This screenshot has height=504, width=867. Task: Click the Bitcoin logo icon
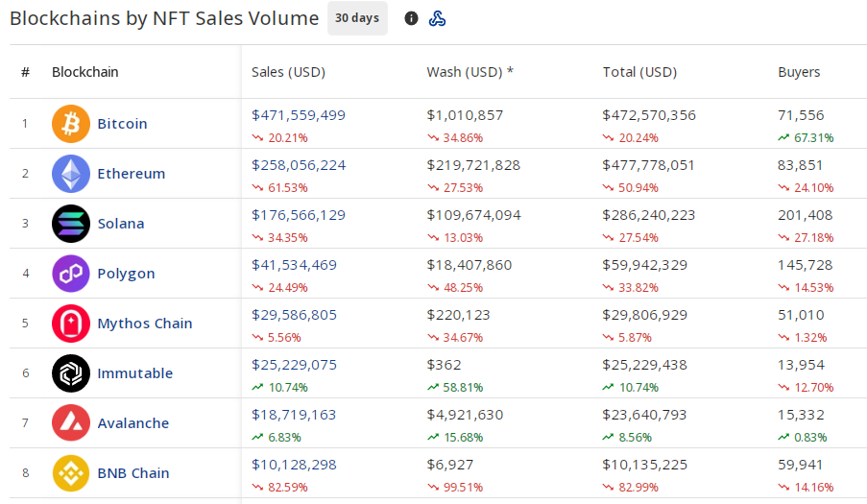pos(71,124)
